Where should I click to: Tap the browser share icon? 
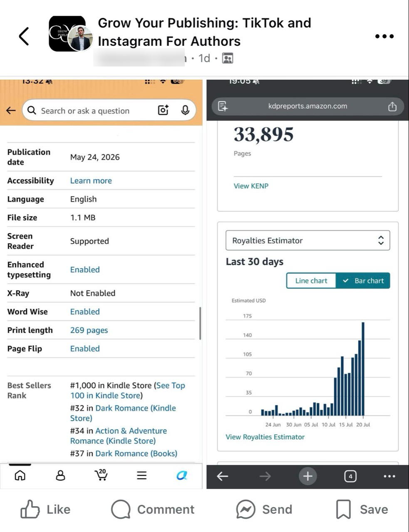click(392, 106)
